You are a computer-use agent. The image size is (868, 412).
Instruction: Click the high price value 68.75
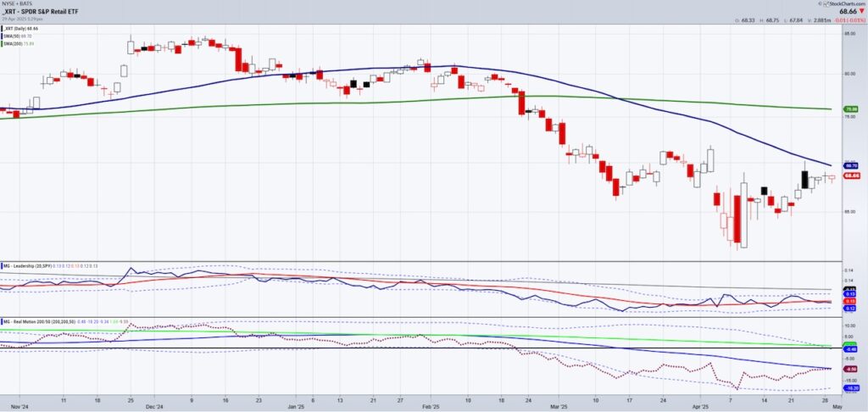(x=772, y=20)
